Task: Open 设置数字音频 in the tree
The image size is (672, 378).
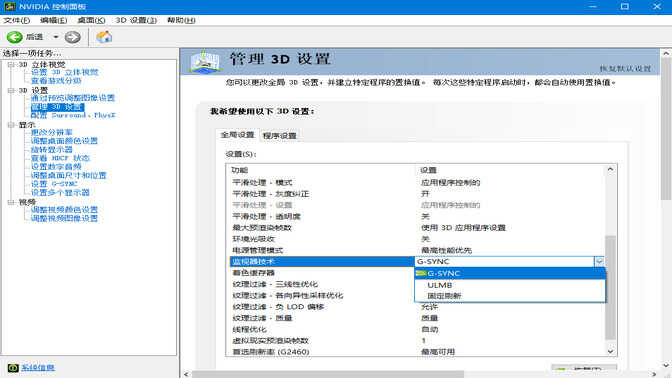Action: click(x=56, y=167)
